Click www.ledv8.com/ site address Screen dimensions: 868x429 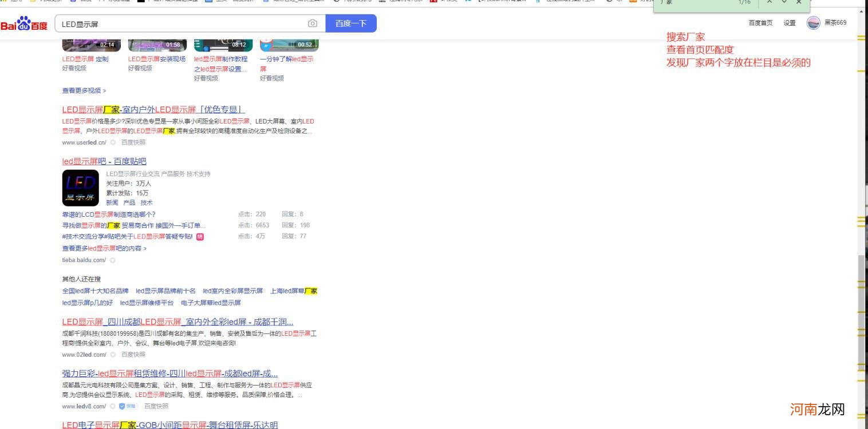tap(84, 406)
